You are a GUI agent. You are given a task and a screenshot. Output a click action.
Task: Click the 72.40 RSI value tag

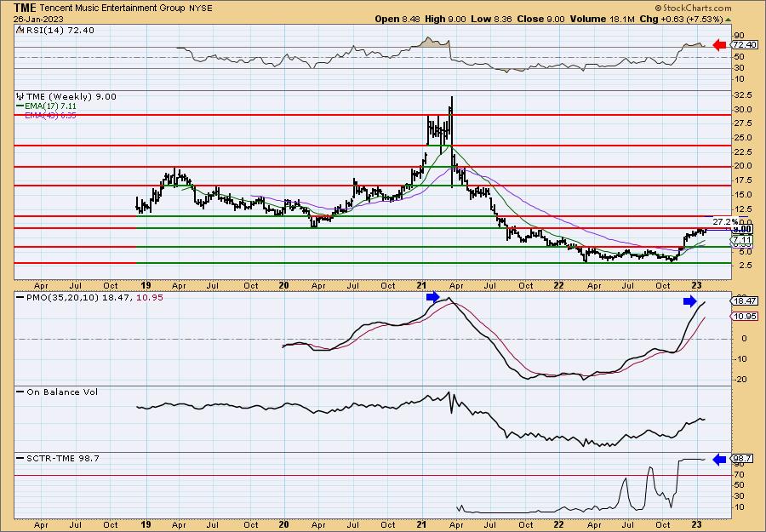(745, 45)
